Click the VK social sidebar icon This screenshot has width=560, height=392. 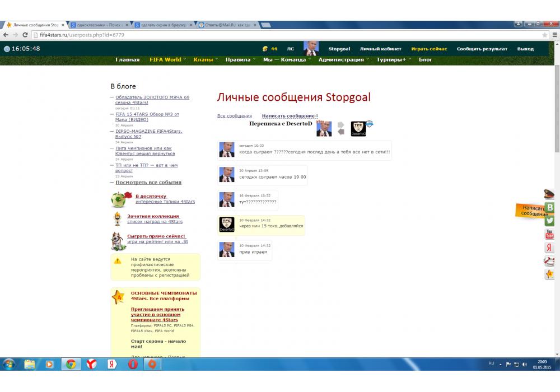[550, 208]
